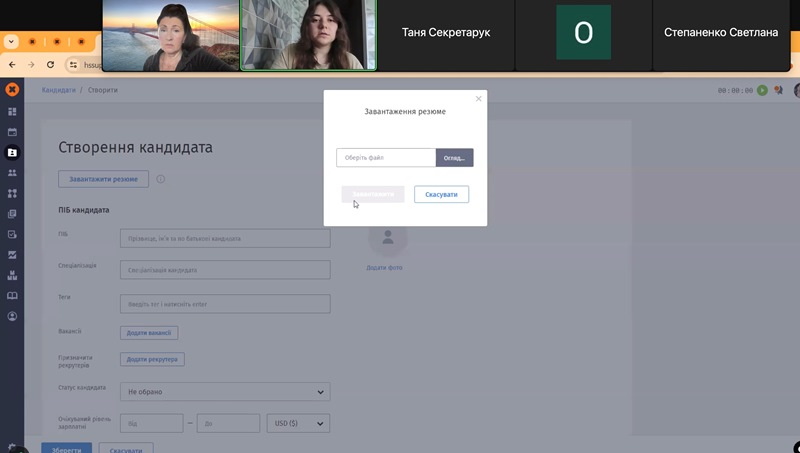Select the highlighted candidates icon in sidebar

pyautogui.click(x=12, y=153)
